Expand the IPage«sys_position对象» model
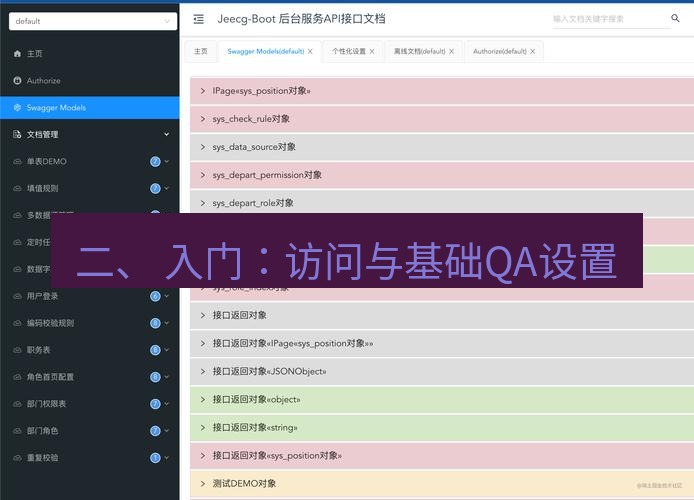The height and width of the screenshot is (500, 694). click(x=442, y=91)
